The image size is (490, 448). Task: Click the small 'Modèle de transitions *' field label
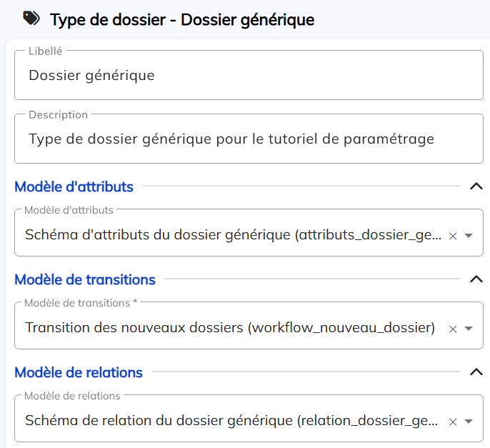click(x=81, y=303)
